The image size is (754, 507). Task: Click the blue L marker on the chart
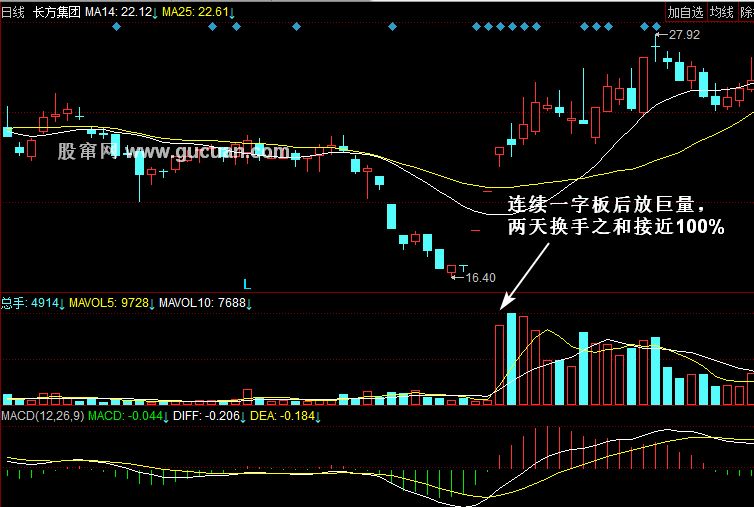coord(246,284)
